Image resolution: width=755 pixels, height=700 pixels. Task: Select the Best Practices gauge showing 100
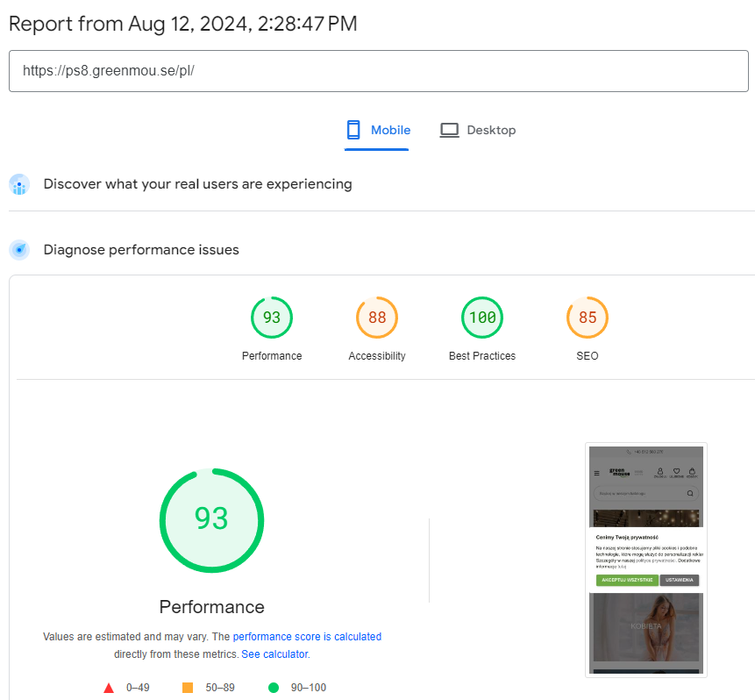[x=482, y=318]
